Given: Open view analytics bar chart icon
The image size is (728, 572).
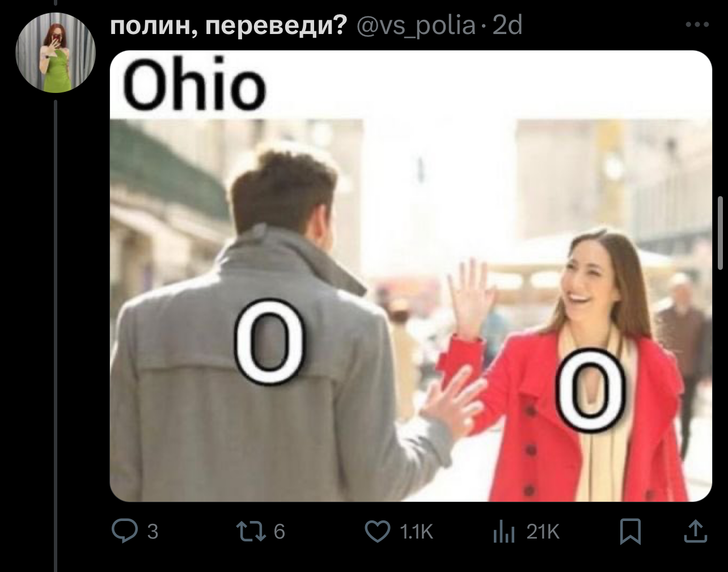Looking at the screenshot, I should click(503, 532).
